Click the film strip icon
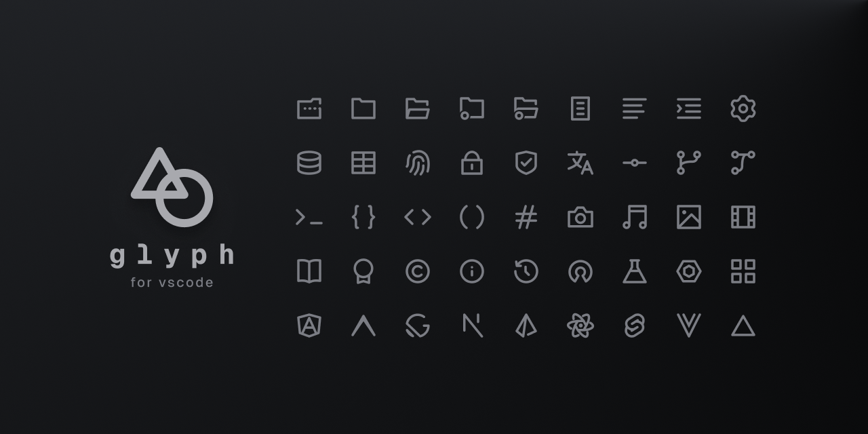868x434 pixels. tap(743, 217)
